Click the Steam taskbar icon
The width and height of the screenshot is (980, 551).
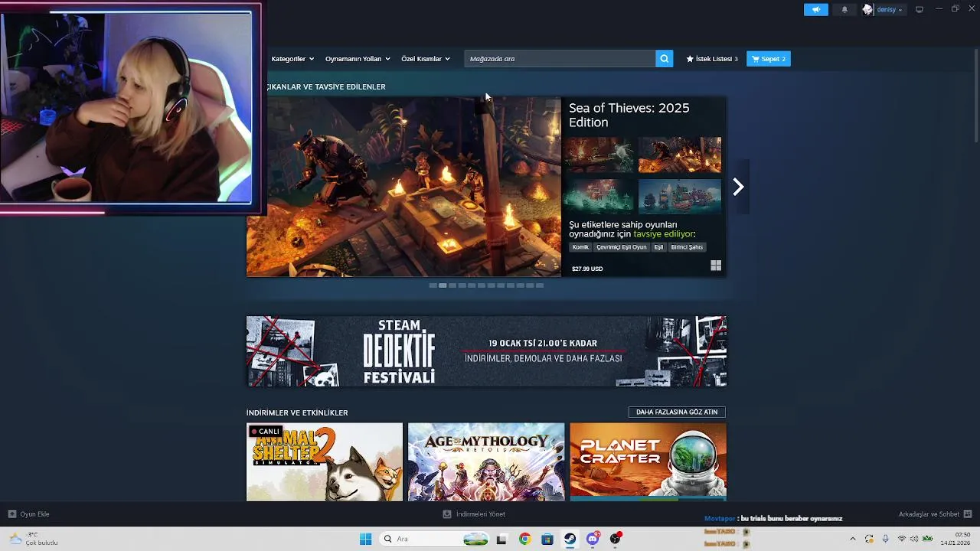pyautogui.click(x=570, y=539)
